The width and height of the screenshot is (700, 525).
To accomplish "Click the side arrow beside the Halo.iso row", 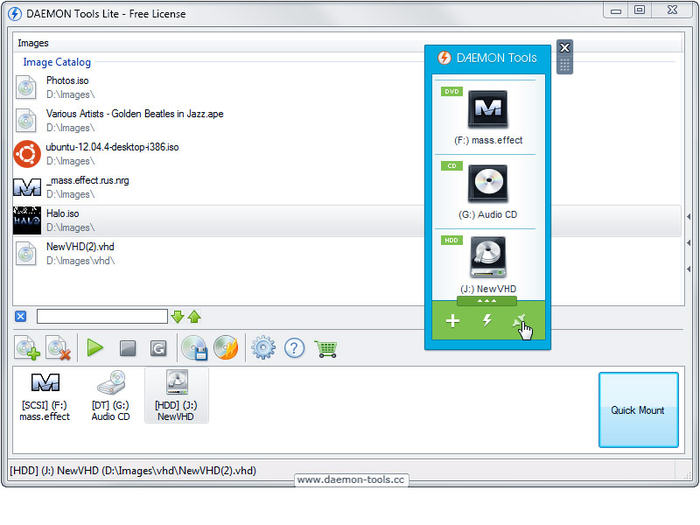I will (x=689, y=217).
